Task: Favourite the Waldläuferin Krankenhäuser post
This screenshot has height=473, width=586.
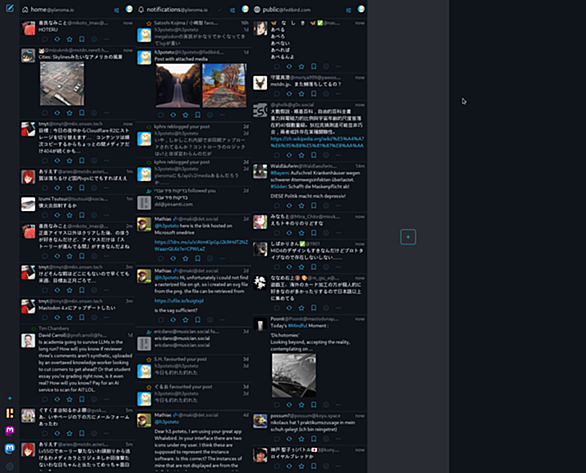Action: point(301,205)
